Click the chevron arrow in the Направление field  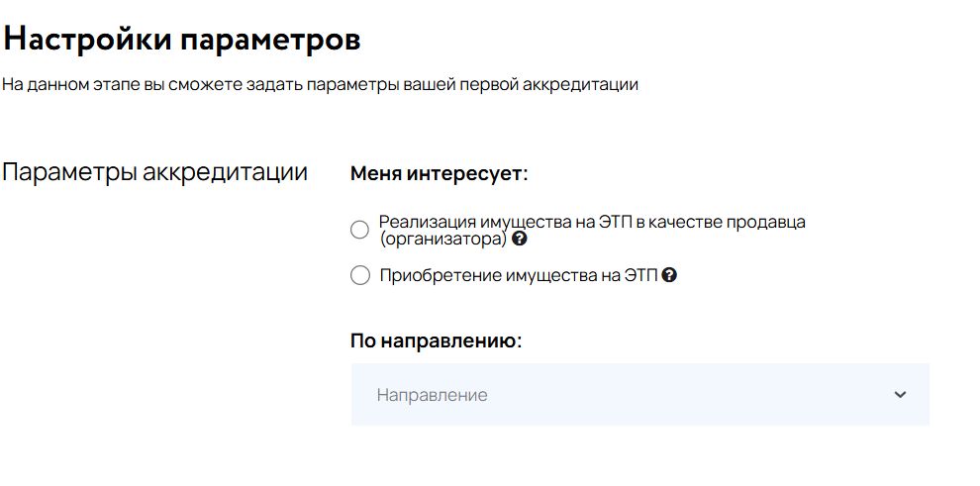pyautogui.click(x=900, y=395)
